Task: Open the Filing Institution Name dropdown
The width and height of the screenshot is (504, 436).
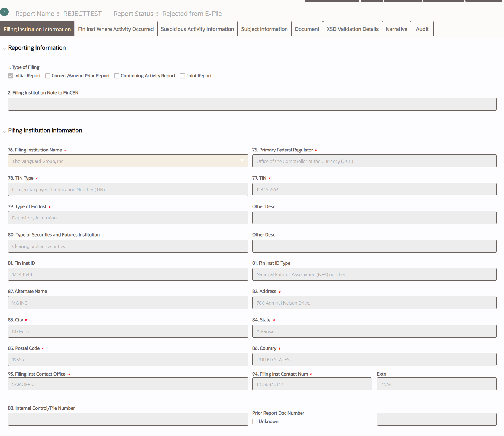Action: click(128, 161)
